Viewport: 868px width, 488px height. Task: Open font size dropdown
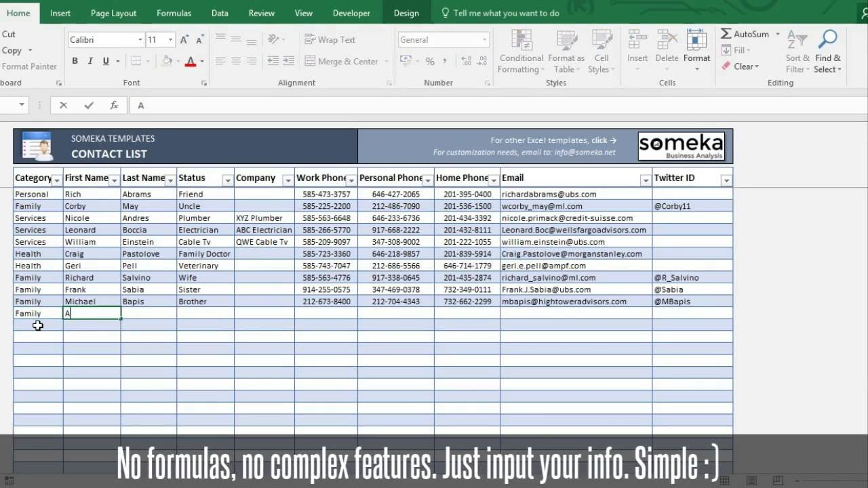point(171,40)
